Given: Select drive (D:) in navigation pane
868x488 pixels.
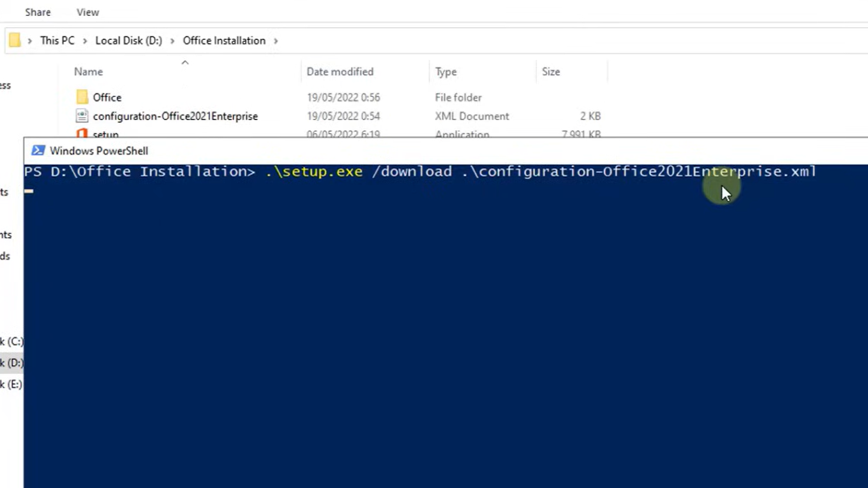Looking at the screenshot, I should [12, 363].
